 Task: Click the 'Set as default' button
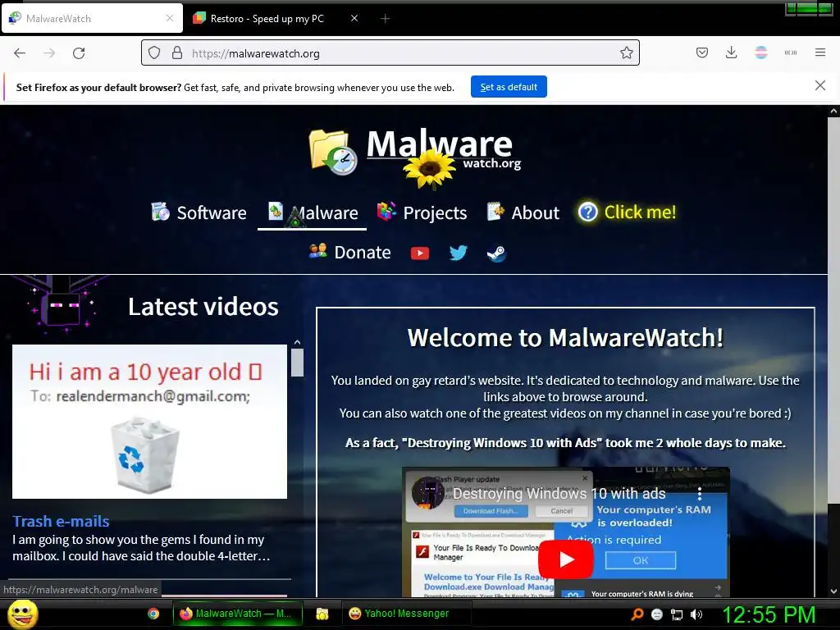[x=509, y=87]
